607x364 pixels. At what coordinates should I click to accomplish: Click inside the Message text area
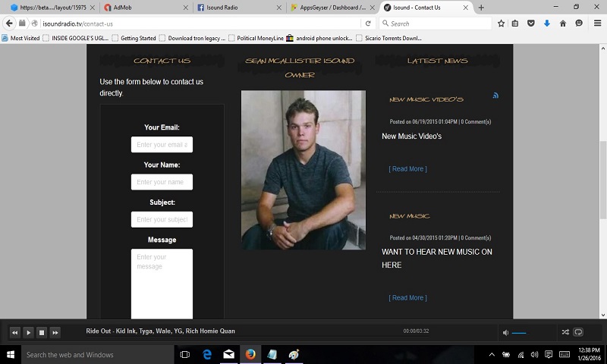pos(162,284)
